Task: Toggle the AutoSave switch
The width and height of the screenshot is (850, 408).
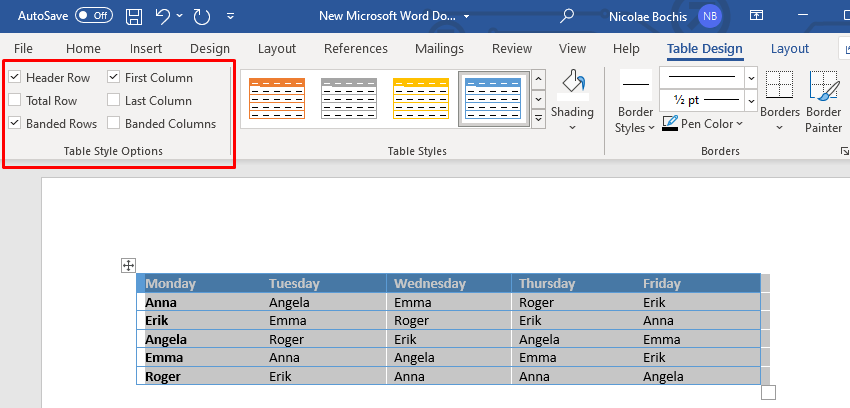Action: (94, 16)
